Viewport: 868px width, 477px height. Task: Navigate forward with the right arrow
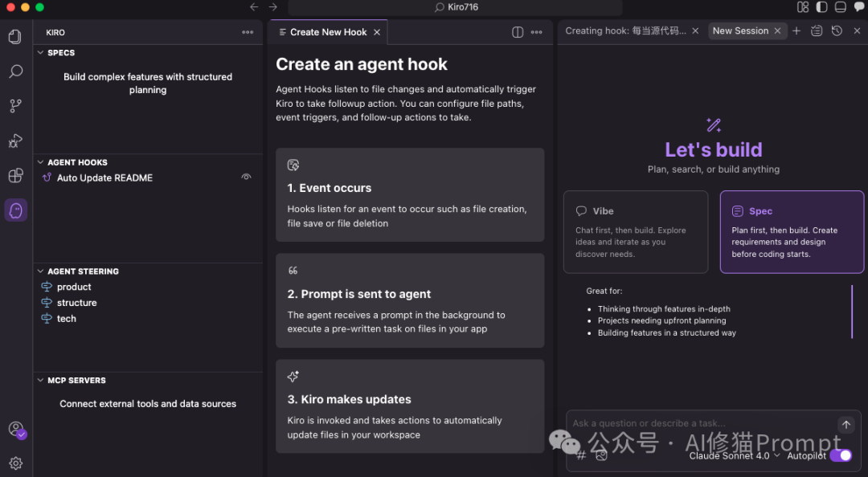[273, 7]
